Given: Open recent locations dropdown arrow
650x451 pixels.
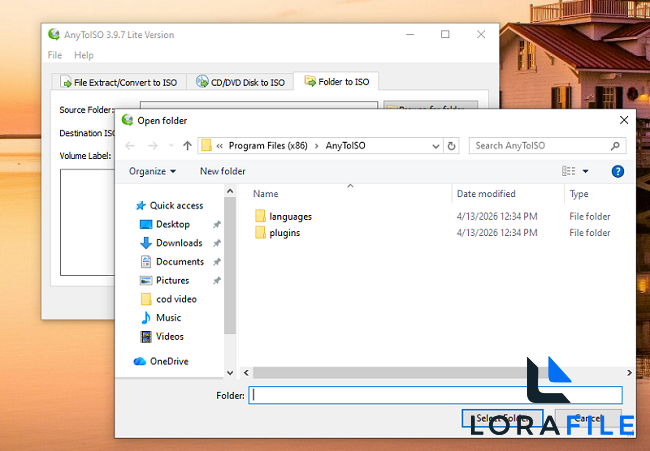Looking at the screenshot, I should tap(171, 145).
